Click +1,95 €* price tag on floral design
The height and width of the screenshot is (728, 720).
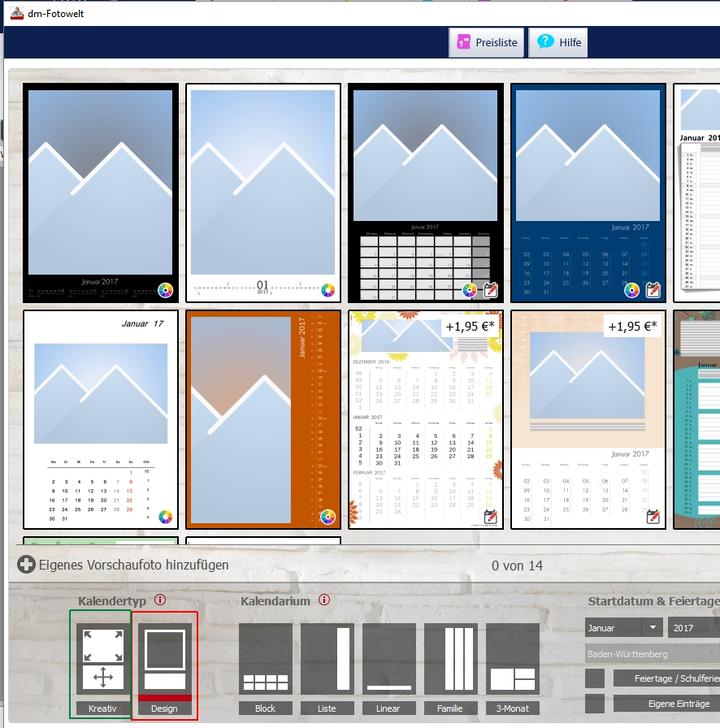(470, 327)
